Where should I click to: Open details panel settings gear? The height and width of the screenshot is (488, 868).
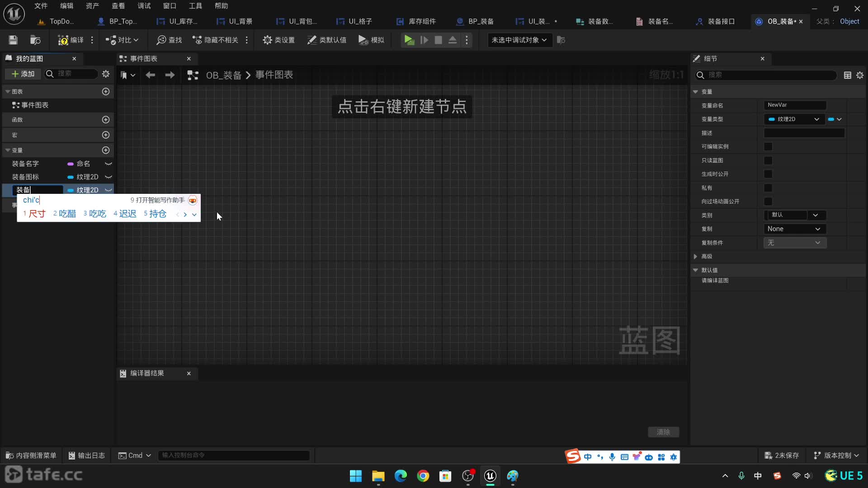860,75
